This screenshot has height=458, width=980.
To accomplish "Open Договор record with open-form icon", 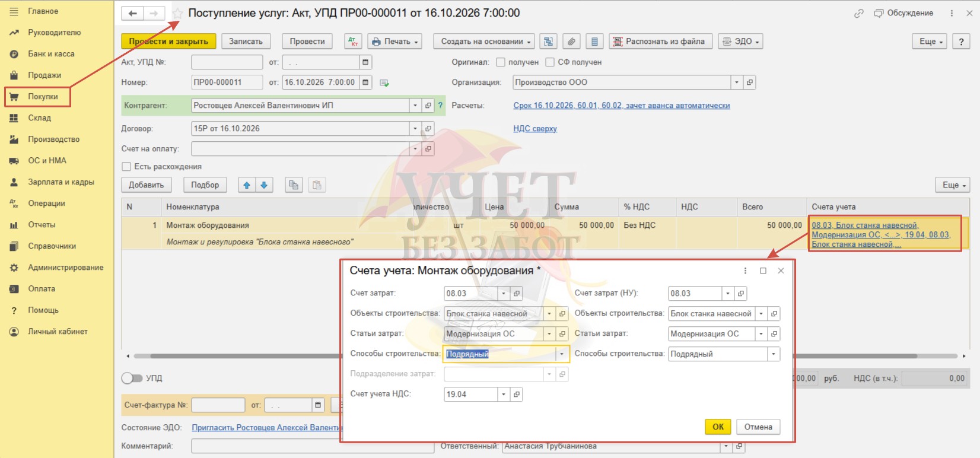I will point(428,129).
